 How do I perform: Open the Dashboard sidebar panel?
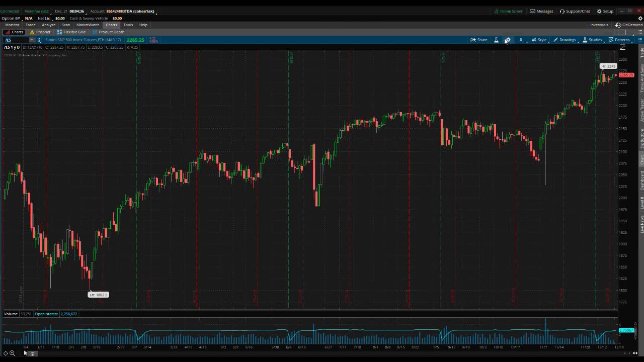tap(641, 180)
